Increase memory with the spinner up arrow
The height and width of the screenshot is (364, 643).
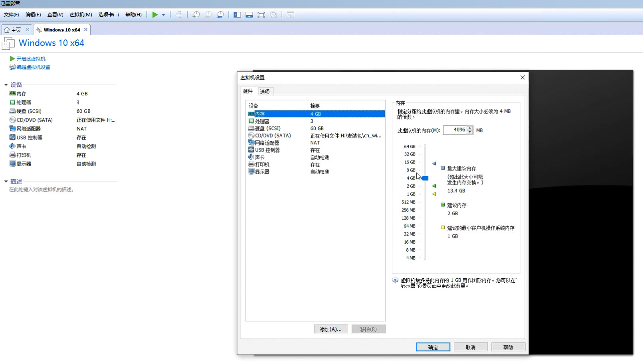pos(470,128)
